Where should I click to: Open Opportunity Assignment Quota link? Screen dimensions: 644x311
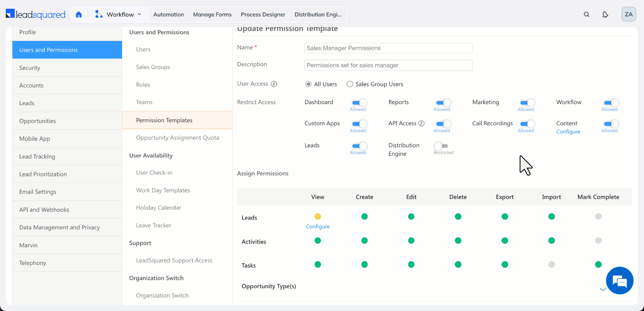point(177,138)
